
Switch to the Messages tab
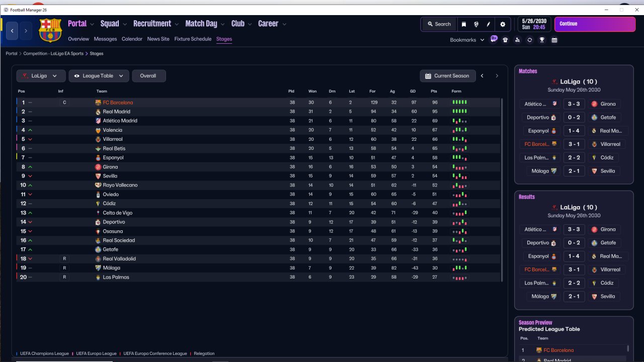click(x=105, y=39)
